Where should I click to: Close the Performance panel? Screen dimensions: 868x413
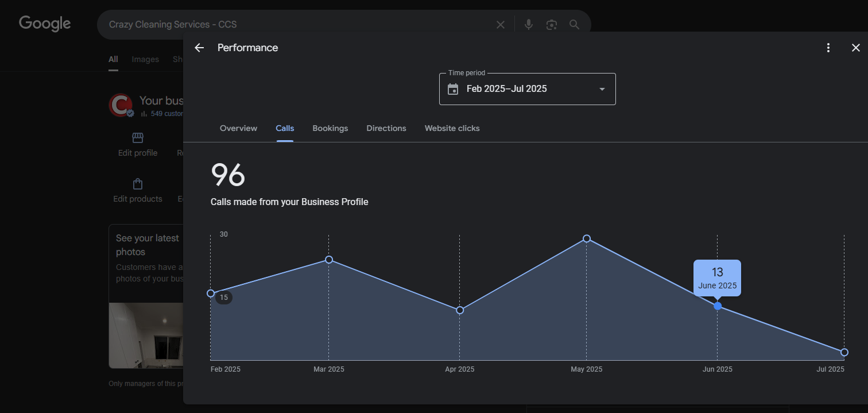pos(855,48)
